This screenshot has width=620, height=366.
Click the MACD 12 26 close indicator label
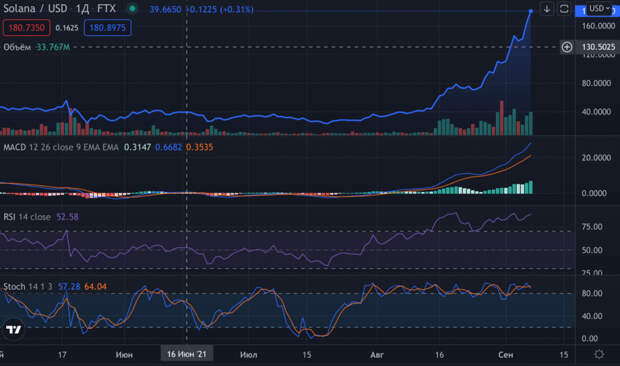(61, 147)
